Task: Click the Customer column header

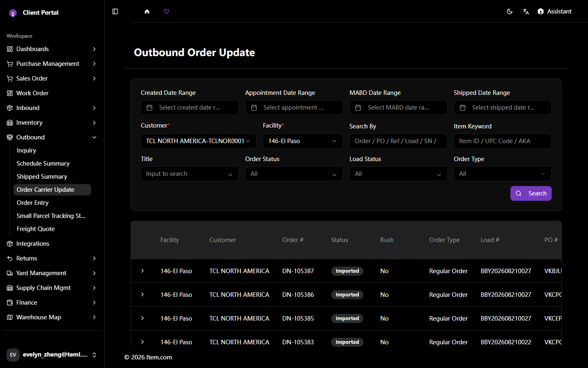Action: tap(223, 240)
